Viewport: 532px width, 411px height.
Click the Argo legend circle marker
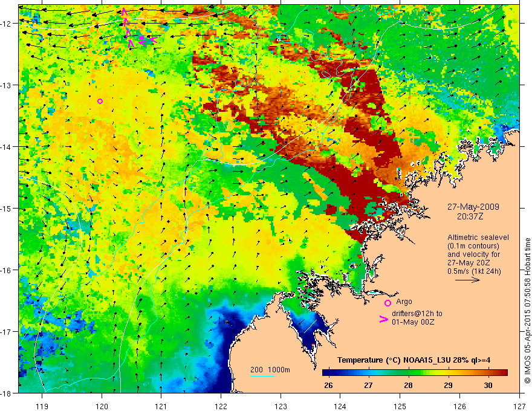pos(388,303)
